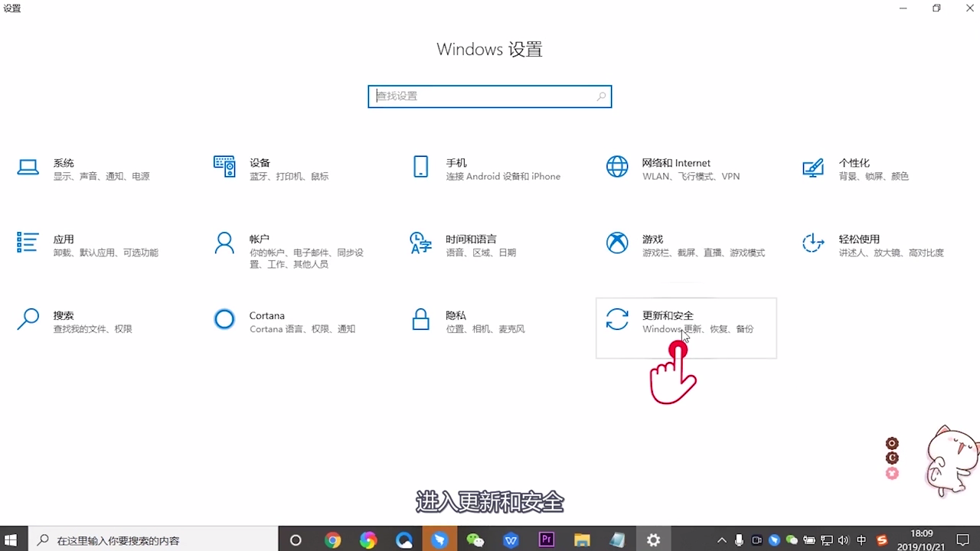Click the volume speaker icon in the tray

point(844,542)
